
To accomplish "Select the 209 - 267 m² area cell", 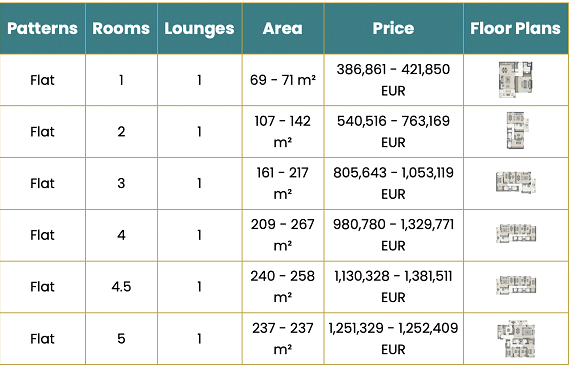I will click(283, 235).
